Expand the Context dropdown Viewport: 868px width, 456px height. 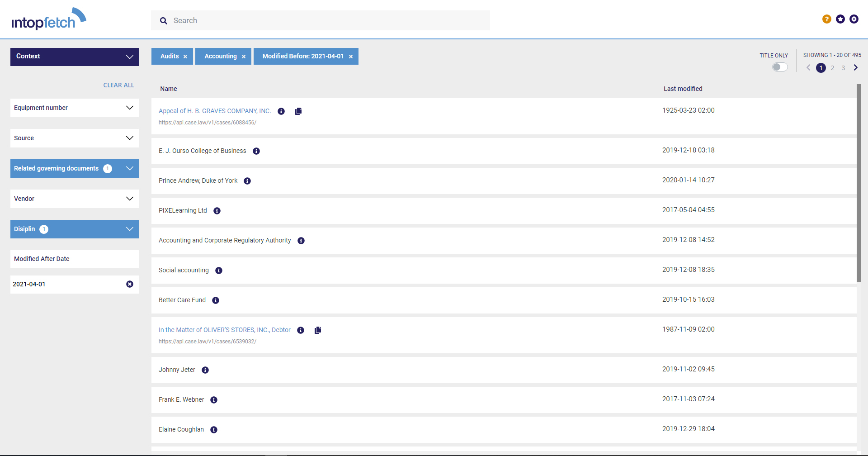point(75,57)
